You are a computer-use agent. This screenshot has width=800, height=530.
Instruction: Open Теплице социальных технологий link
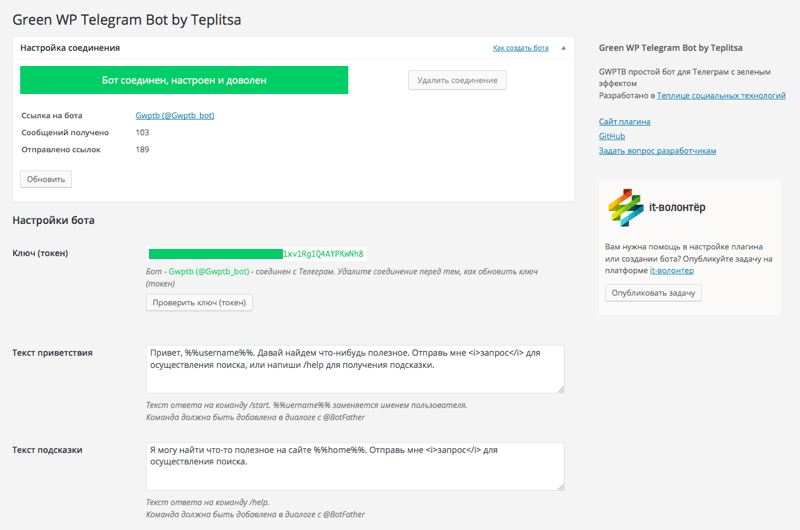707,95
